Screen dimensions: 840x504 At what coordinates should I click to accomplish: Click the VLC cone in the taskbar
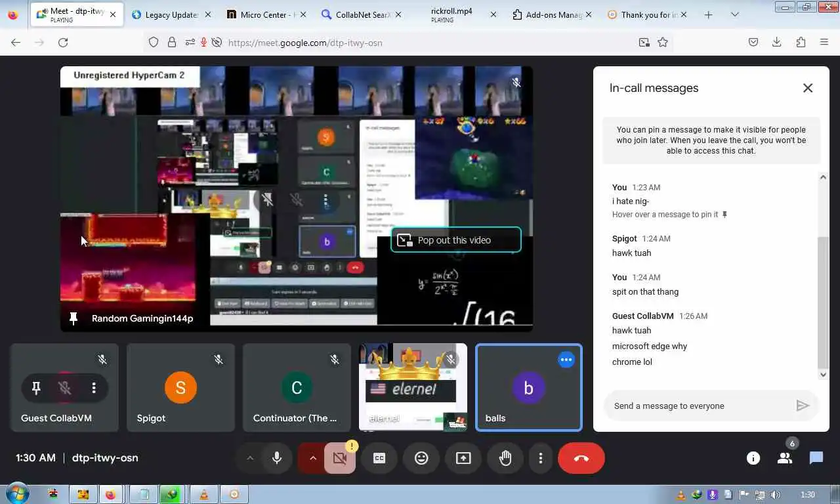point(203,494)
